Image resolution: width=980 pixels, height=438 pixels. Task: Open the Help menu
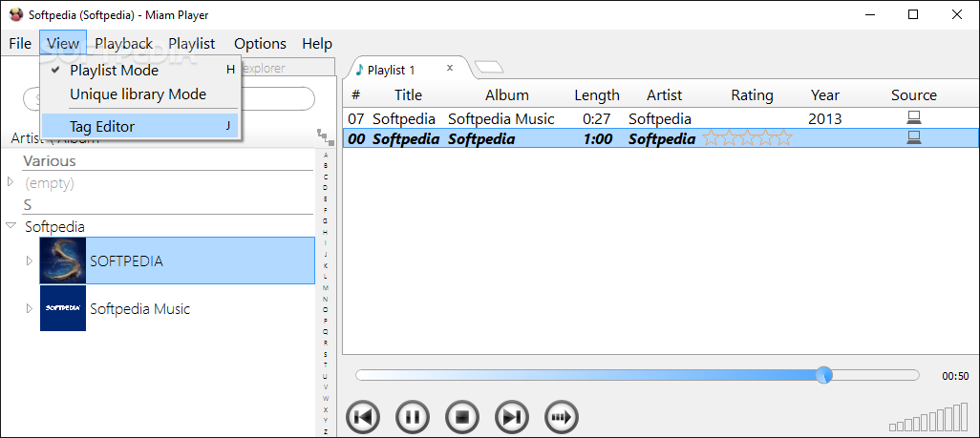pyautogui.click(x=317, y=44)
